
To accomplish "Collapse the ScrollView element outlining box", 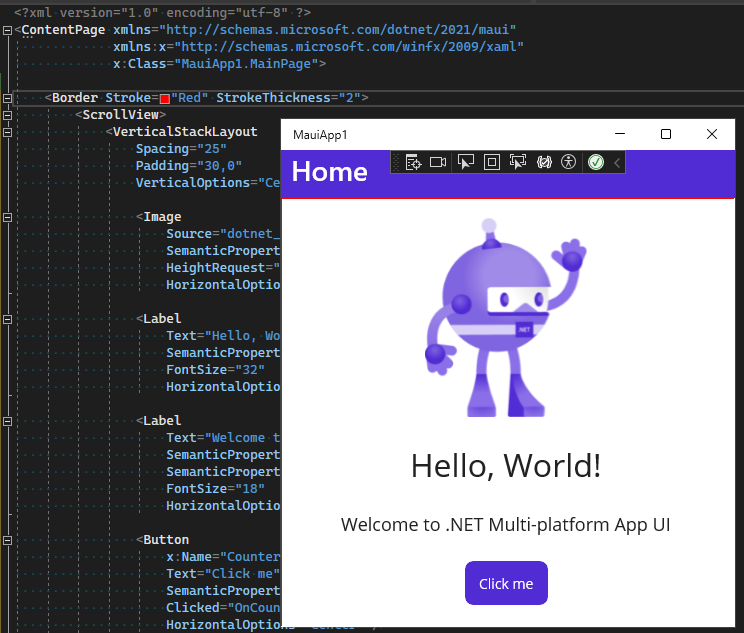I will click(x=7, y=115).
